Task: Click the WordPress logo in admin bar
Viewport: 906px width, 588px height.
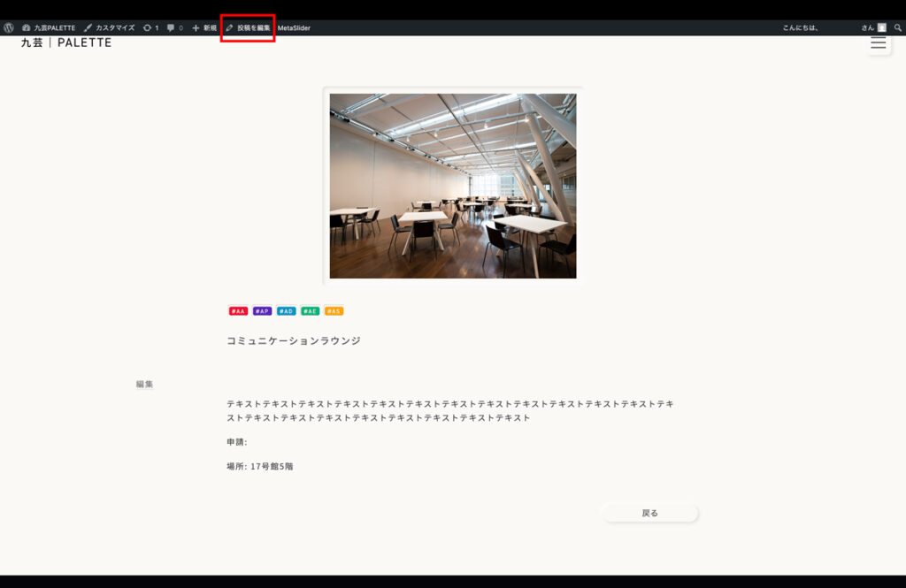Action: pyautogui.click(x=9, y=28)
